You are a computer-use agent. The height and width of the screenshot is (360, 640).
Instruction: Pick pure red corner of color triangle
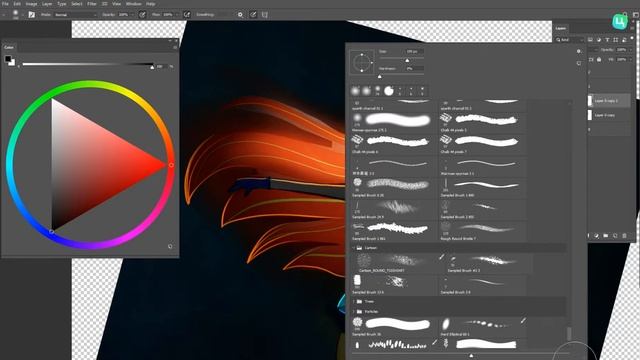point(164,165)
